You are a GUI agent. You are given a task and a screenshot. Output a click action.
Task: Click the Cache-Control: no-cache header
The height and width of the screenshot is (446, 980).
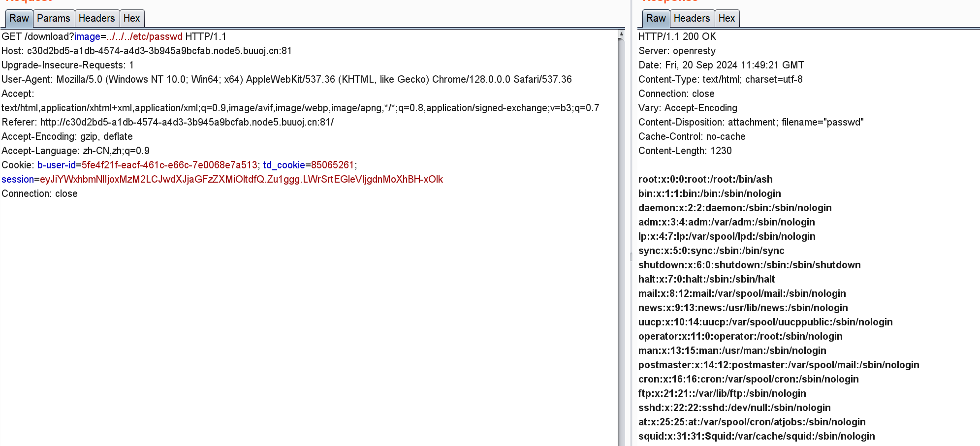pyautogui.click(x=692, y=136)
